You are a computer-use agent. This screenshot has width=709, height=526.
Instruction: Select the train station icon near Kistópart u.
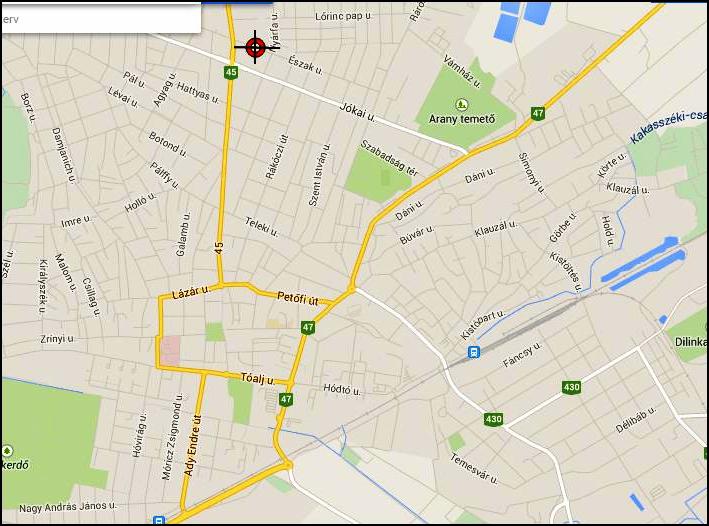[x=473, y=351]
